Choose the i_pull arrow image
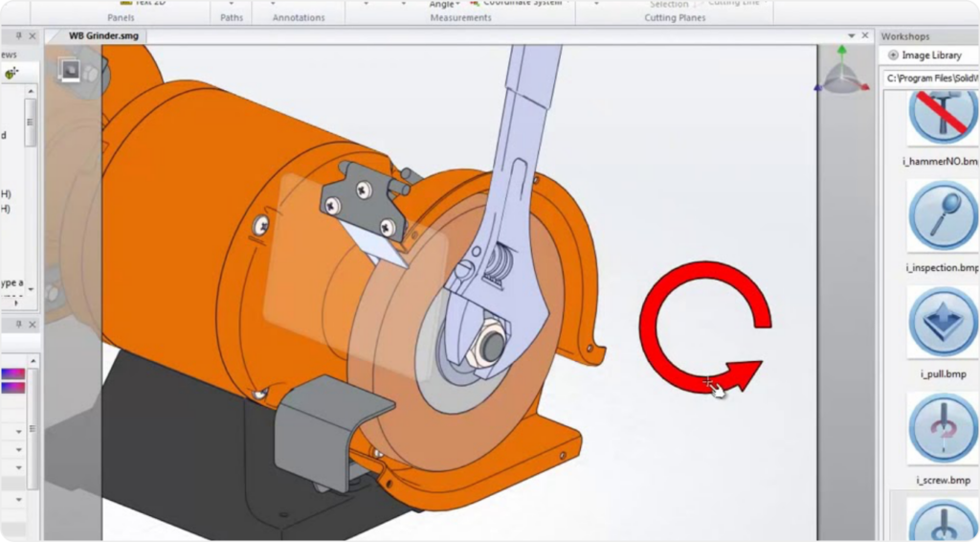Screen dimensions: 980x542 (x=943, y=322)
